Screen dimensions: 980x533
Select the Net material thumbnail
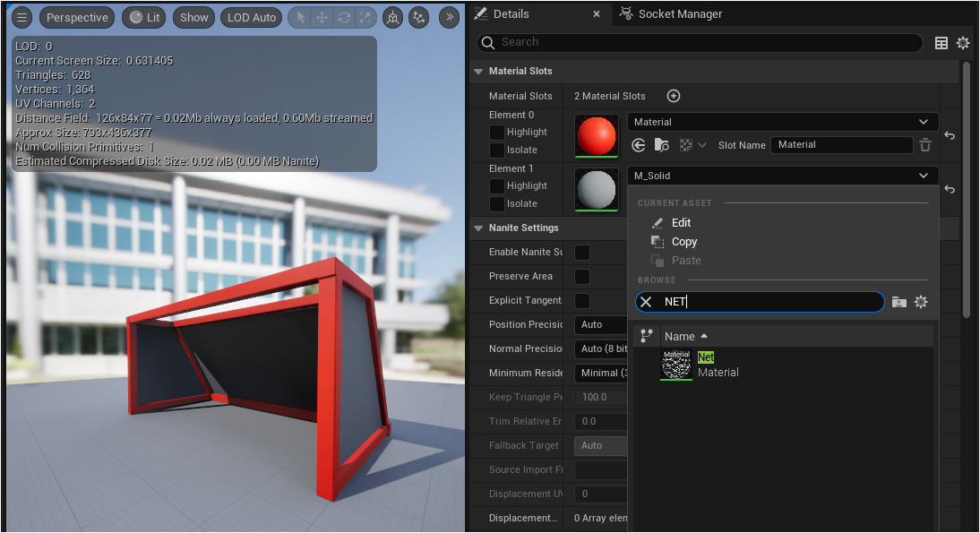pos(676,365)
